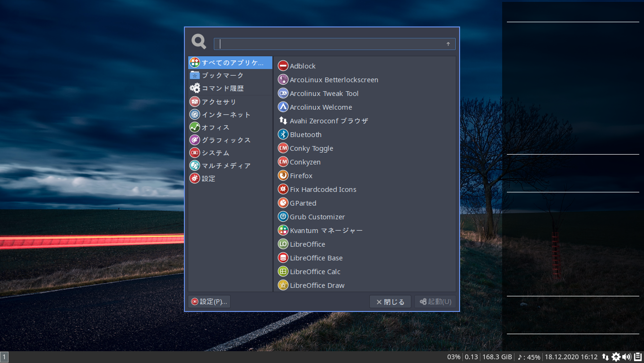This screenshot has height=363, width=644.
Task: Show すべてのアプリケ... category
Action: tap(230, 62)
